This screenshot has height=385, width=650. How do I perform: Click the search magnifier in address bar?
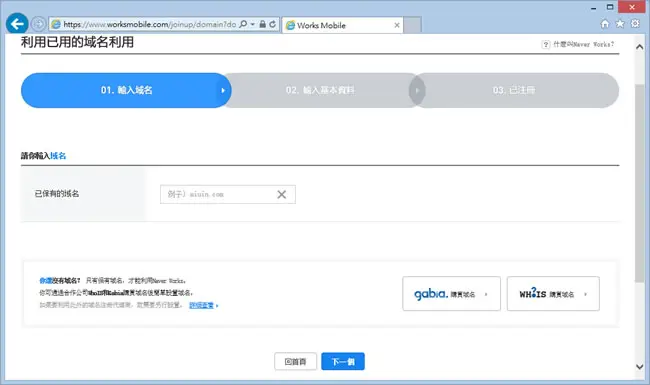click(x=243, y=24)
